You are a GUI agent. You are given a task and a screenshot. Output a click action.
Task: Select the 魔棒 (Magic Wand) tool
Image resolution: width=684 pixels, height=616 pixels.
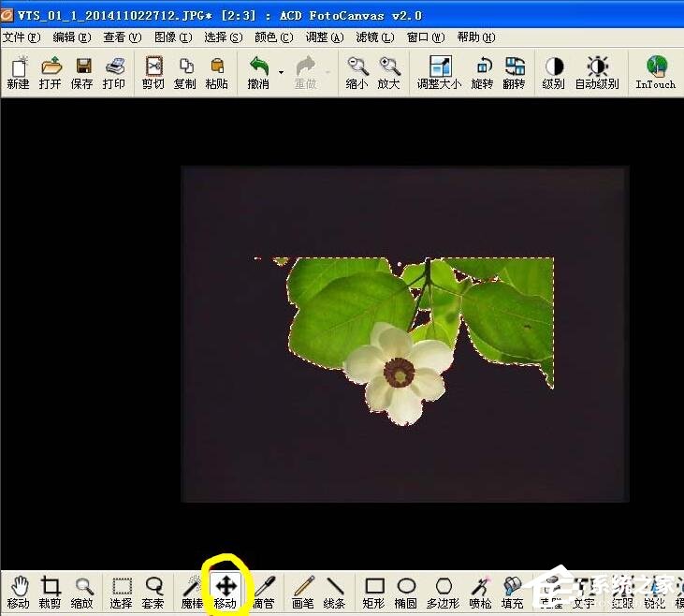193,591
